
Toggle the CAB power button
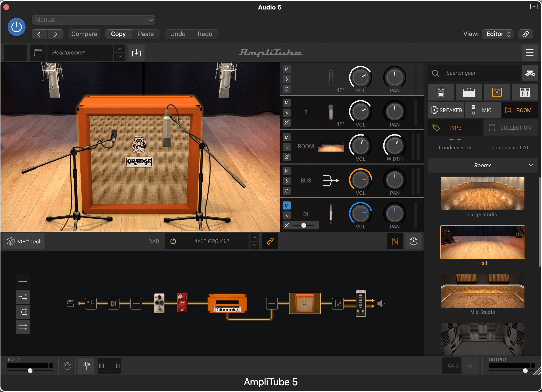coord(173,242)
